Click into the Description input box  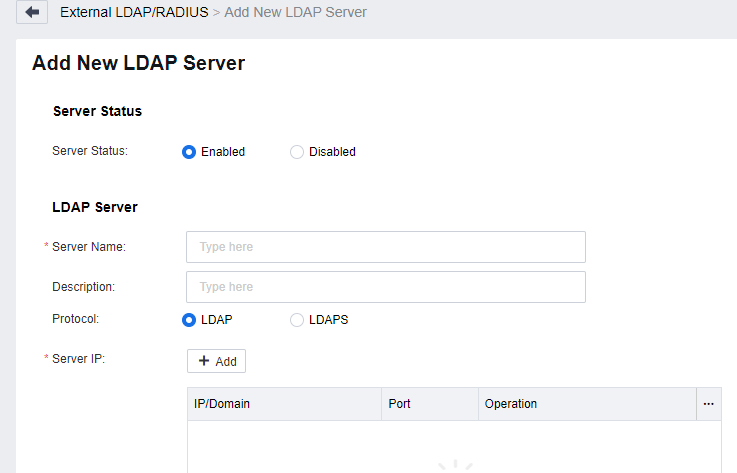[385, 287]
